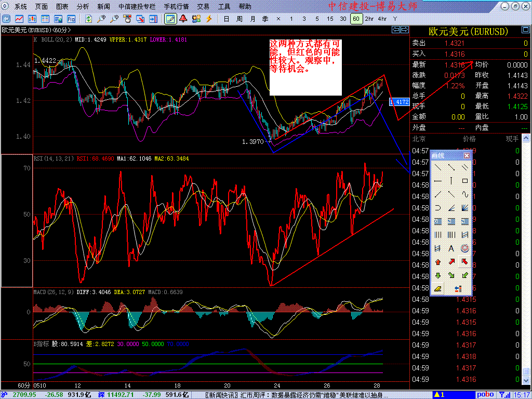Click the chart next arrow button

pos(405,30)
